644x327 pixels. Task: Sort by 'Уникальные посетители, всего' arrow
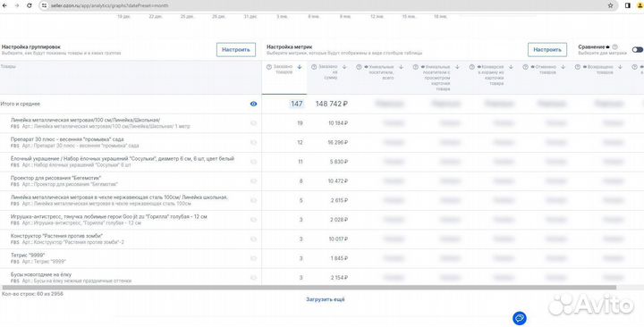402,67
